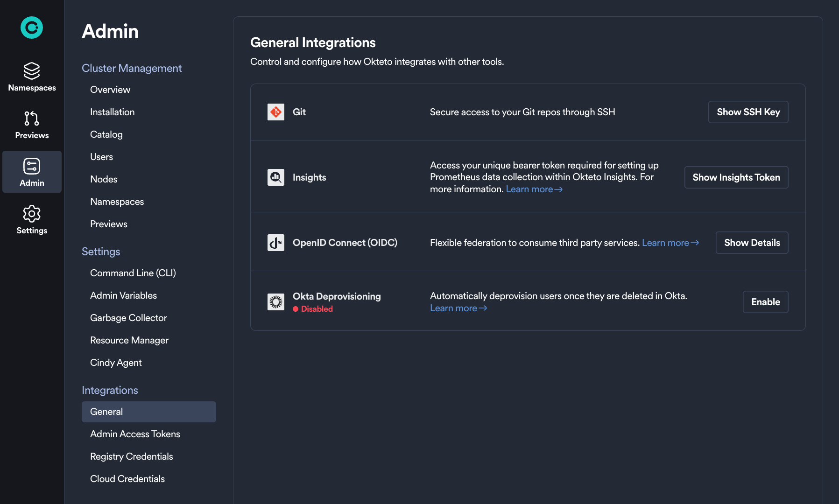Click the OpenID Connect icon
Screen dimensions: 839x504
coord(276,243)
